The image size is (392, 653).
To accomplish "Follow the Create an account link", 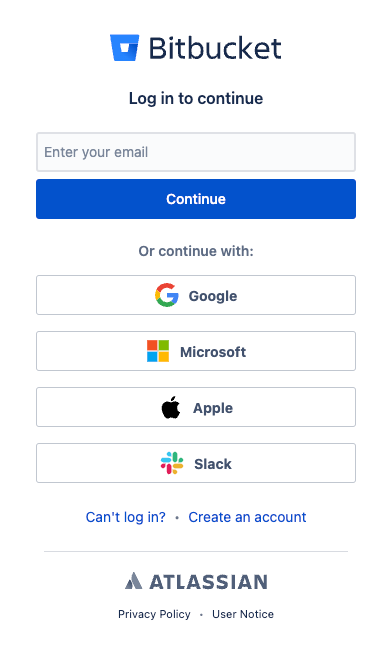I will click(247, 517).
